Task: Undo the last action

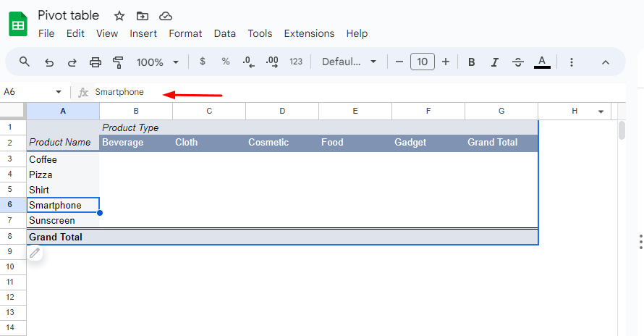Action: [49, 62]
